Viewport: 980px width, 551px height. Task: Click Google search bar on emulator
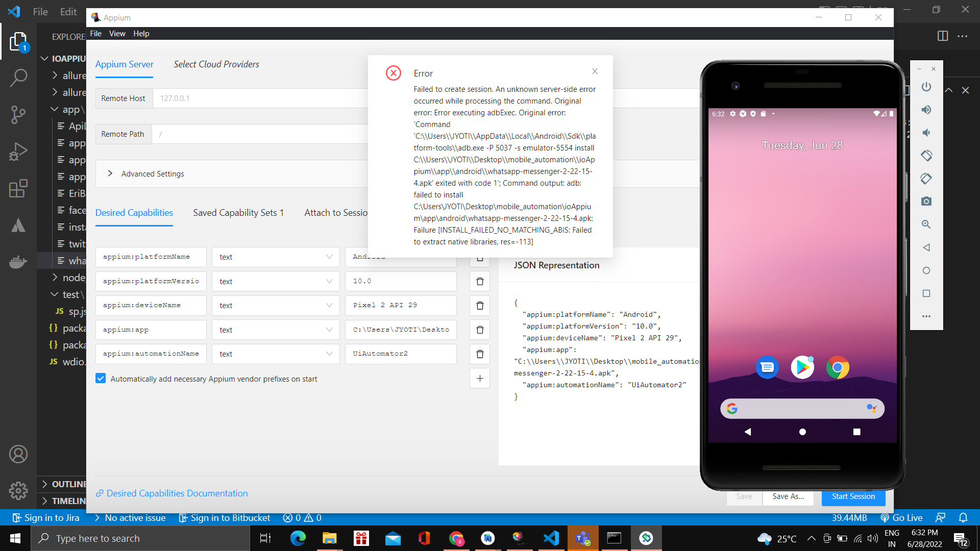tap(802, 409)
